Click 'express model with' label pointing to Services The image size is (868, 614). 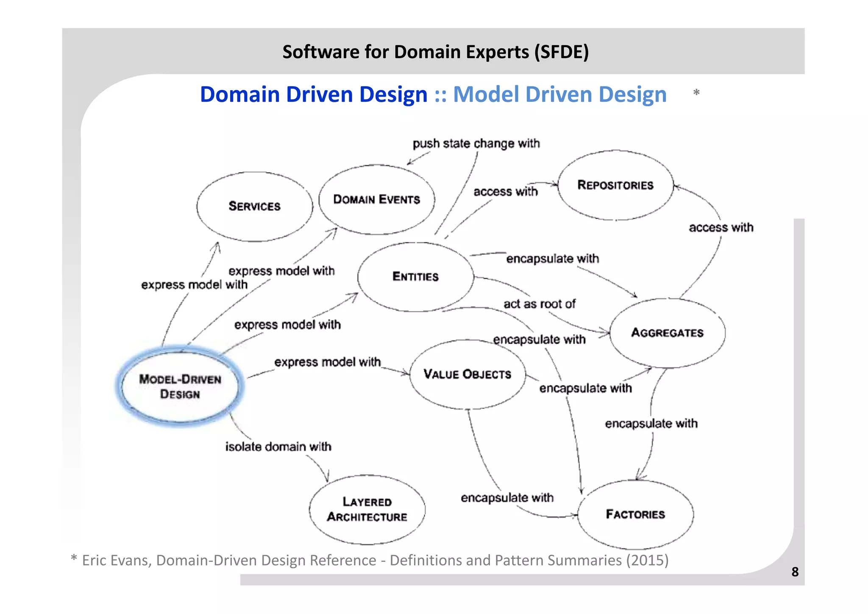click(x=194, y=285)
